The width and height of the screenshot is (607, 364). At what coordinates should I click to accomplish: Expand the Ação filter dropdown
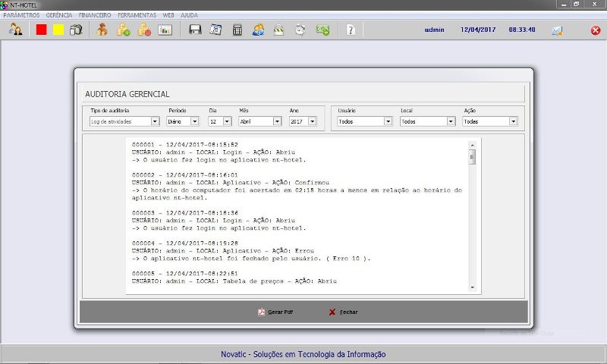point(513,121)
